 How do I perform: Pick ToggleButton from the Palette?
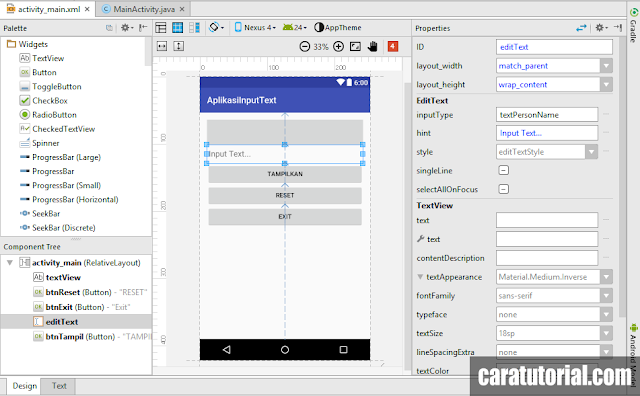coord(50,87)
